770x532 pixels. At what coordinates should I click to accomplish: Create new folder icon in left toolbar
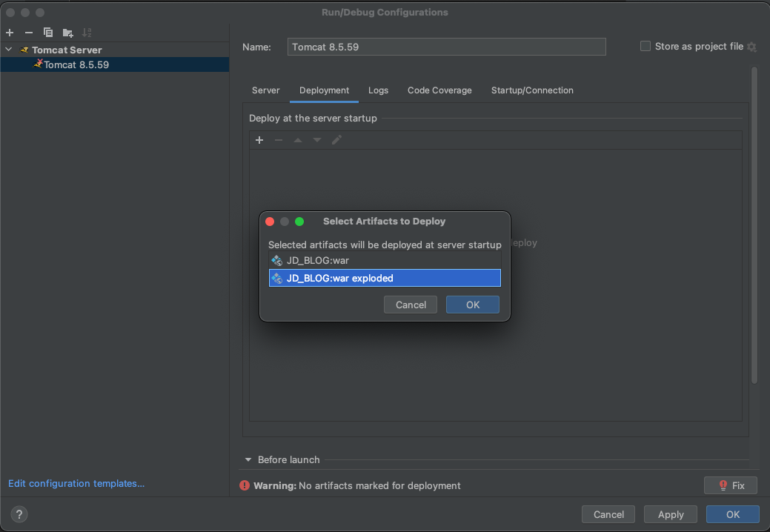pos(67,33)
